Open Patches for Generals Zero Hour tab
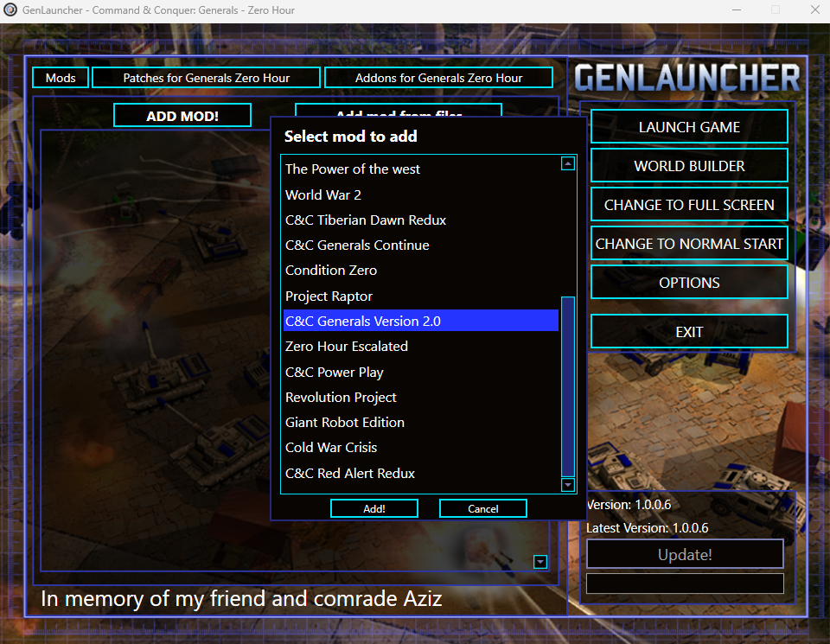 click(206, 78)
